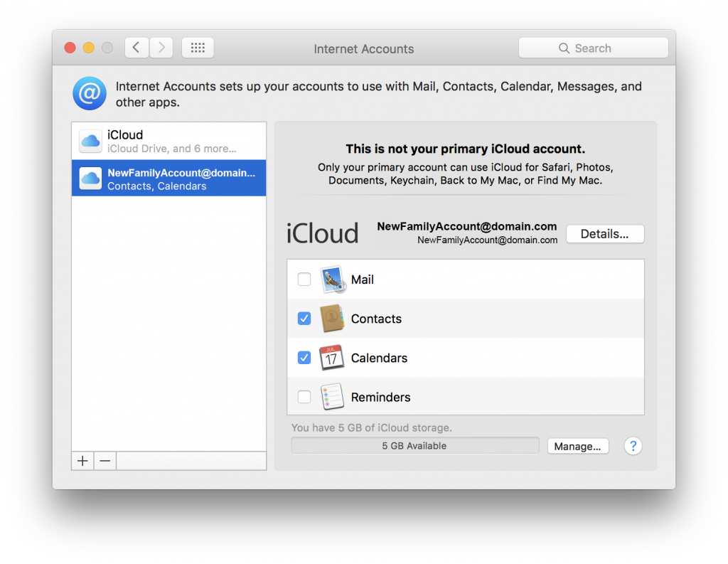The height and width of the screenshot is (564, 728).
Task: Click "This is not your primary iCloud account" heading
Action: 465,149
